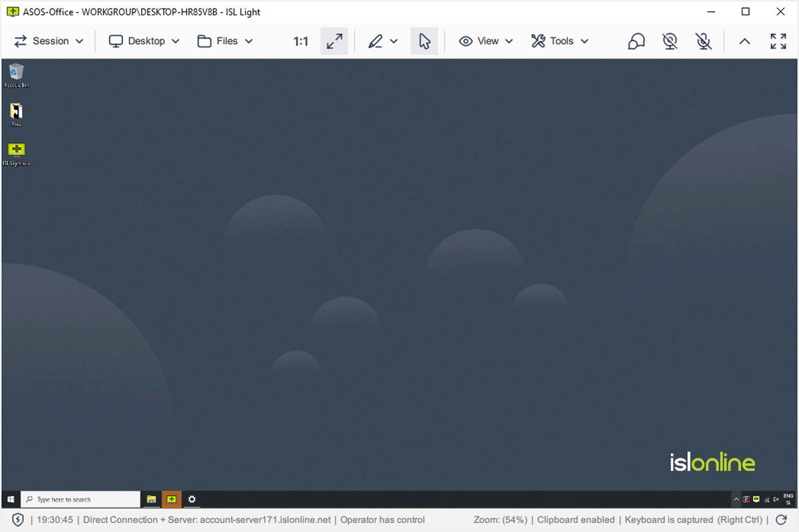Click the remote Windows search box
This screenshot has height=532, width=799.
[x=81, y=499]
